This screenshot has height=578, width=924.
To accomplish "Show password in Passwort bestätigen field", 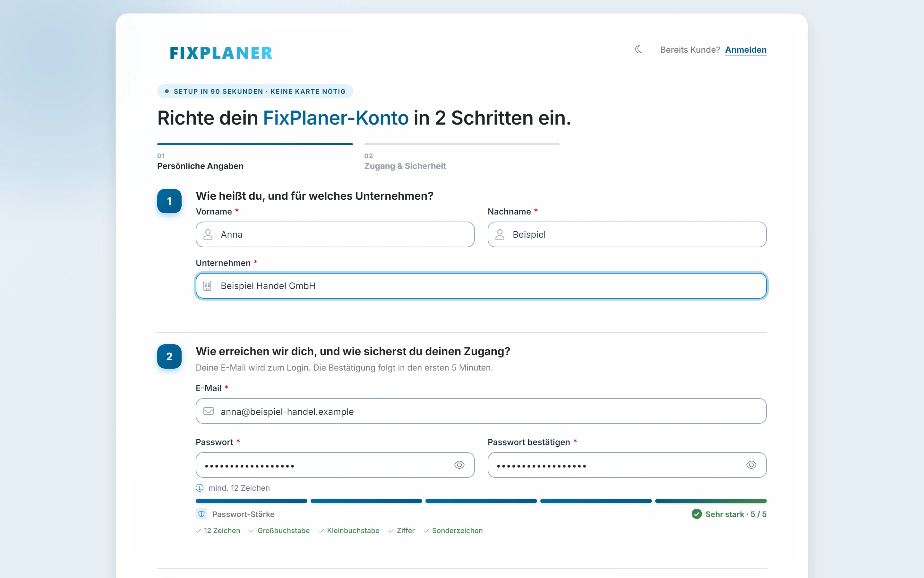I will pos(751,465).
